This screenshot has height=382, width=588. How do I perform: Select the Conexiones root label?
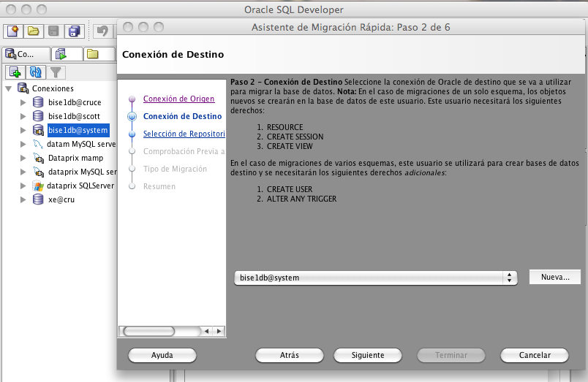pyautogui.click(x=53, y=88)
